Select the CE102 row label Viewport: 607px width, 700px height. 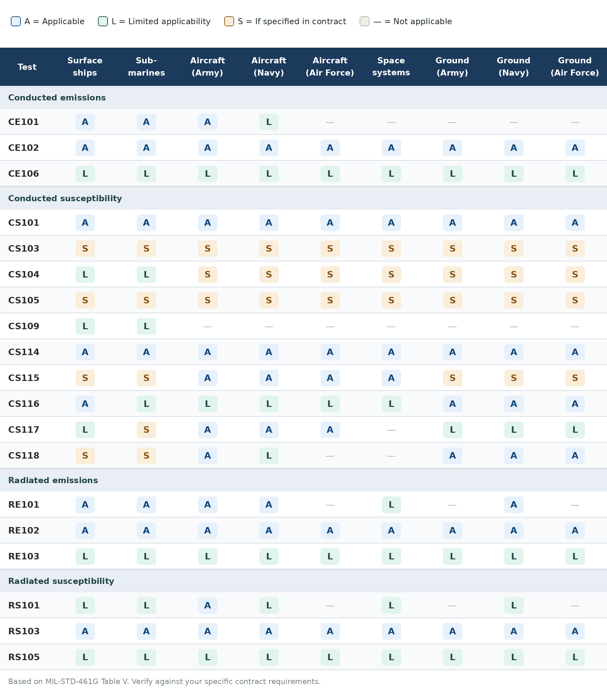click(x=23, y=148)
